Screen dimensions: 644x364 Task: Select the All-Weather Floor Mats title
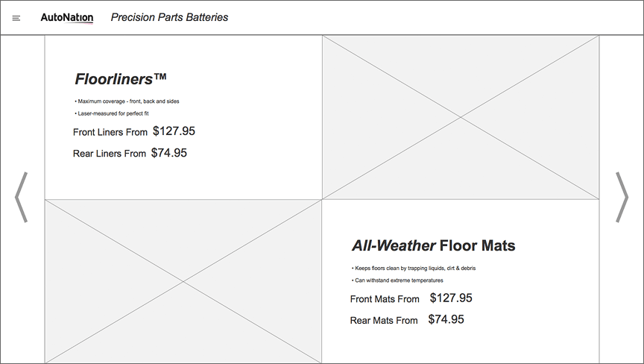[433, 245]
